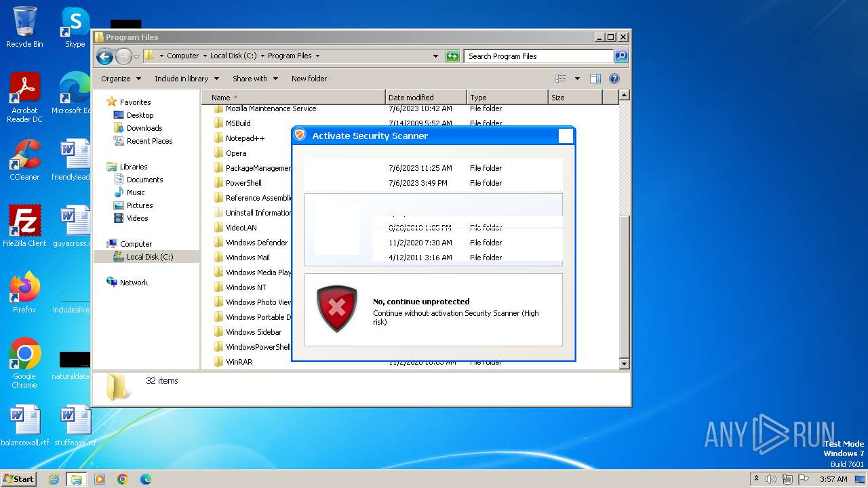Click File Explorer taskbar button
This screenshot has height=488, width=868.
point(77,479)
